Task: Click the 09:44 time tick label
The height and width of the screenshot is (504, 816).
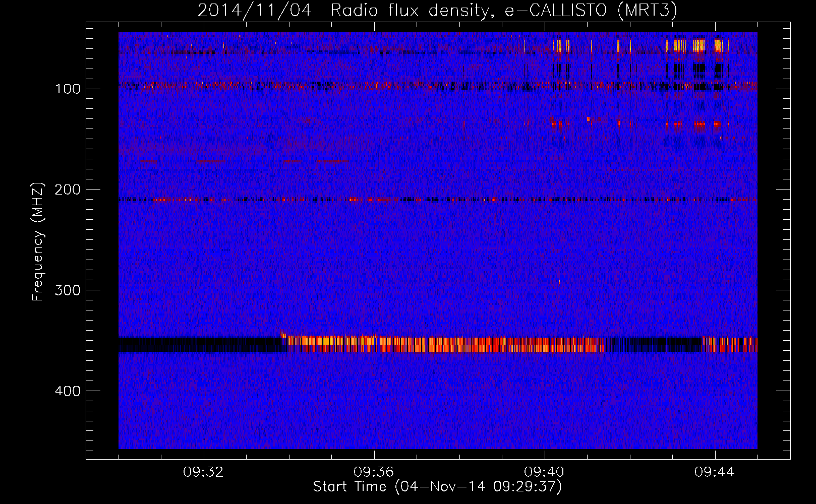Action: (715, 472)
